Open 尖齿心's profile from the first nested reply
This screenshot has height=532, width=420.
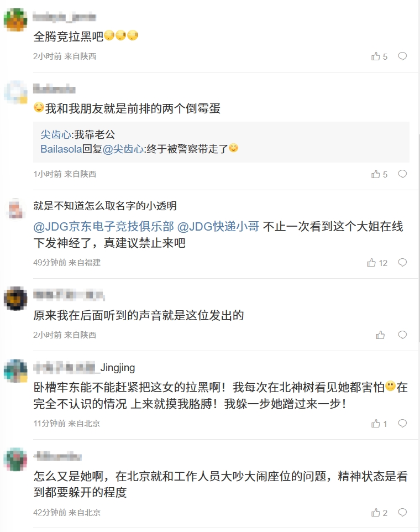tap(56, 134)
